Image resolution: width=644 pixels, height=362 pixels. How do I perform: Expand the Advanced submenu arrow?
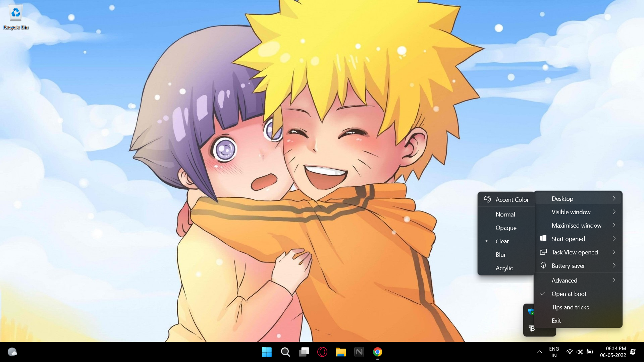click(x=614, y=280)
